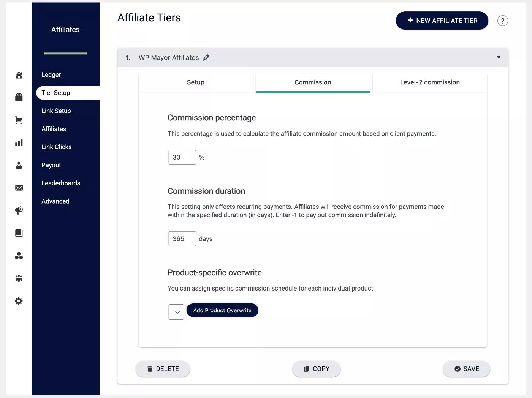
Task: Open the product selection dropdown
Action: pos(176,312)
